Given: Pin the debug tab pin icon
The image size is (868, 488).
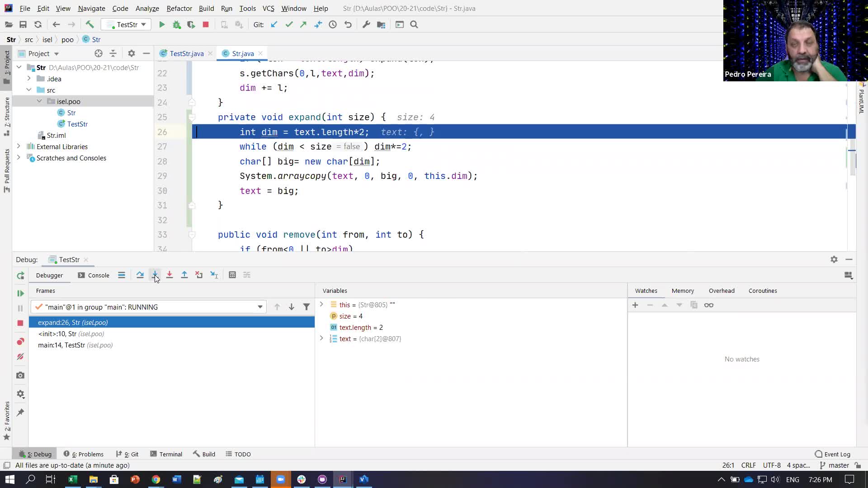Looking at the screenshot, I should point(20,412).
